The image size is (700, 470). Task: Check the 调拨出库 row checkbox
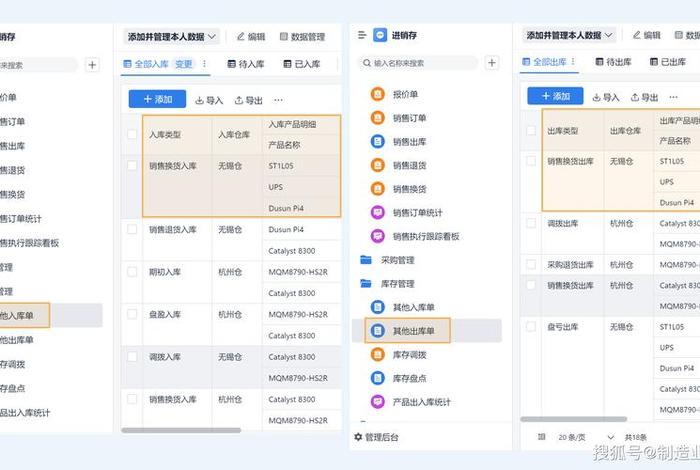(x=531, y=223)
